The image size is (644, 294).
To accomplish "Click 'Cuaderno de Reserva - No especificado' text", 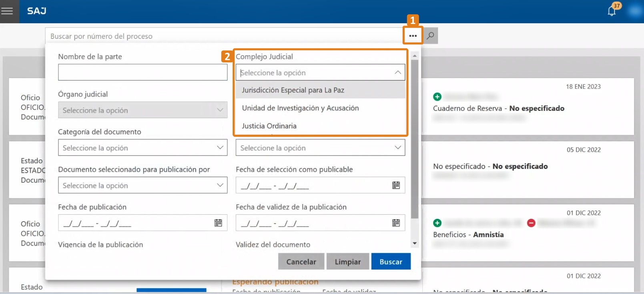I will pyautogui.click(x=499, y=108).
